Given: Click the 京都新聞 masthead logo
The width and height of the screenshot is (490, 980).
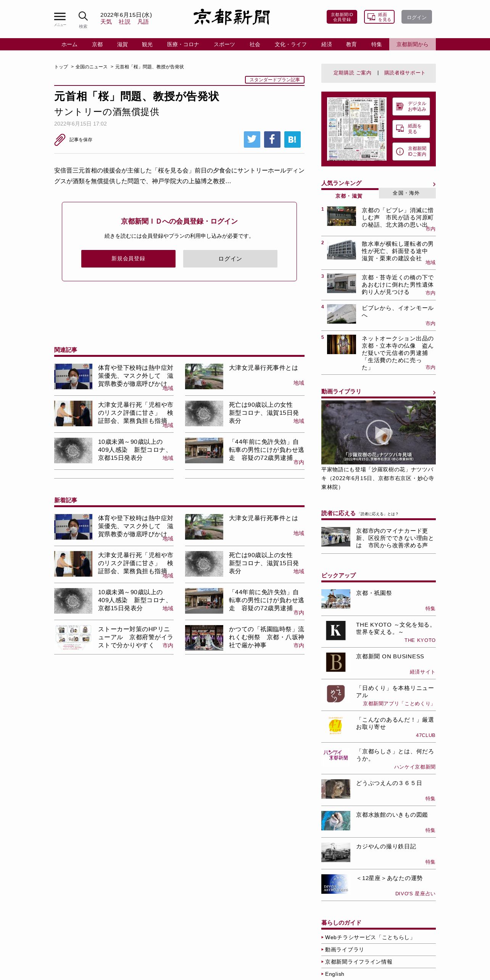Looking at the screenshot, I should click(232, 17).
